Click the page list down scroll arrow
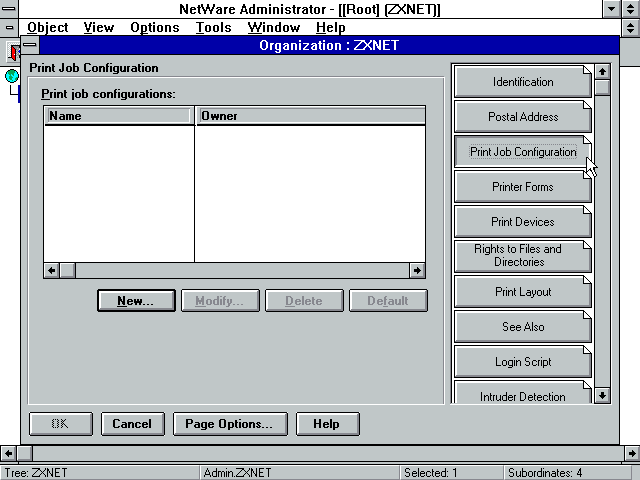Image resolution: width=640 pixels, height=480 pixels. (602, 396)
